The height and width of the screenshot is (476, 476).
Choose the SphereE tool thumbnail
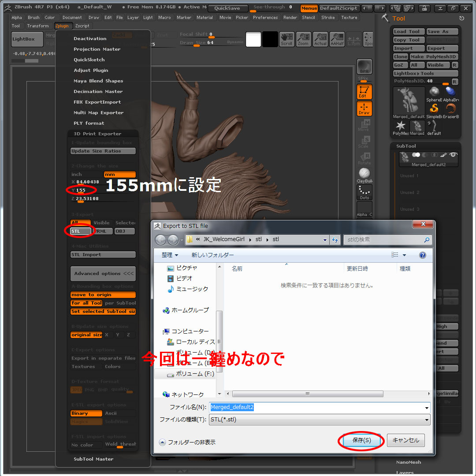[x=434, y=94]
